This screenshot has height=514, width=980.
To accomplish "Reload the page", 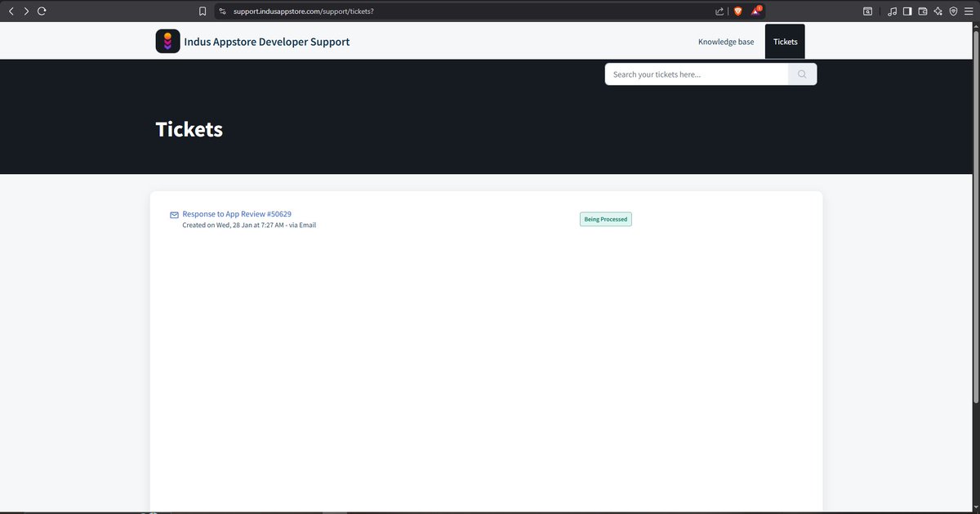I will (42, 11).
